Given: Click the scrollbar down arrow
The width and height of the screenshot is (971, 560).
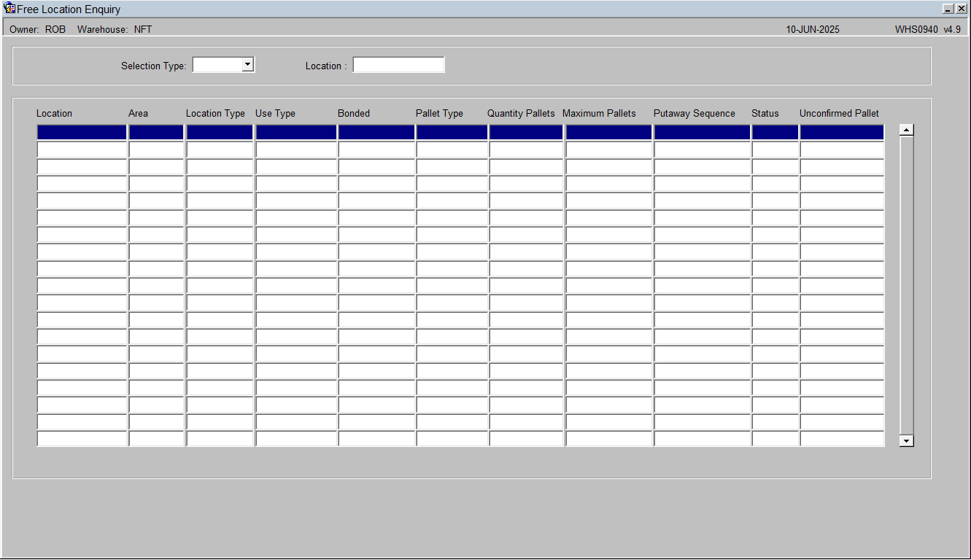Looking at the screenshot, I should [907, 440].
